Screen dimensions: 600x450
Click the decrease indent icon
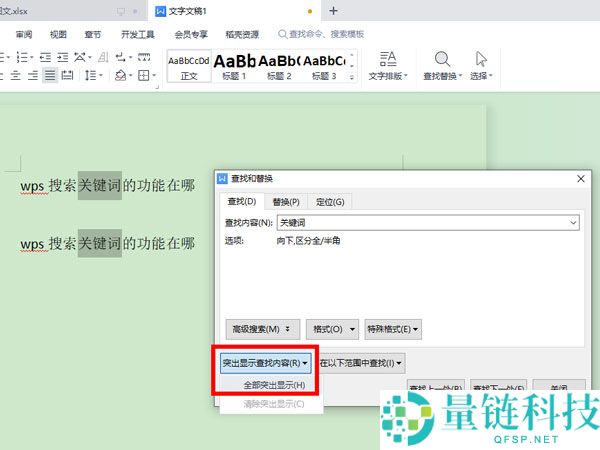(x=45, y=58)
